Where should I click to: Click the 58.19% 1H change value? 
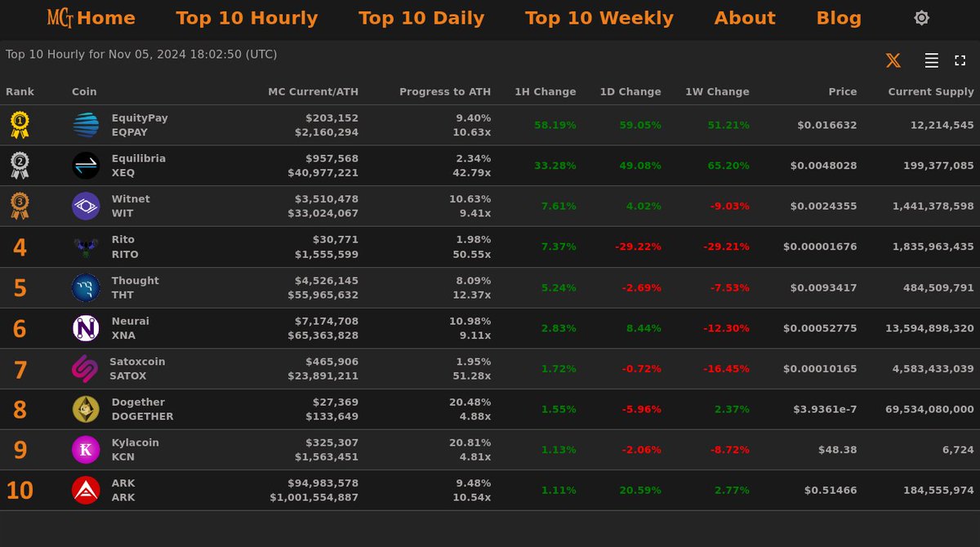tap(555, 125)
